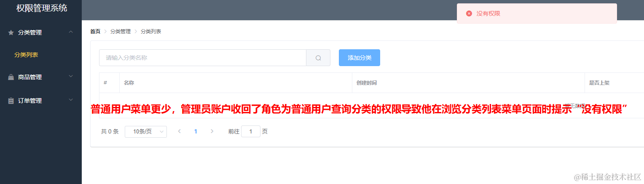The height and width of the screenshot is (184, 644).
Task: Click the 添加分类 button
Action: pyautogui.click(x=360, y=58)
